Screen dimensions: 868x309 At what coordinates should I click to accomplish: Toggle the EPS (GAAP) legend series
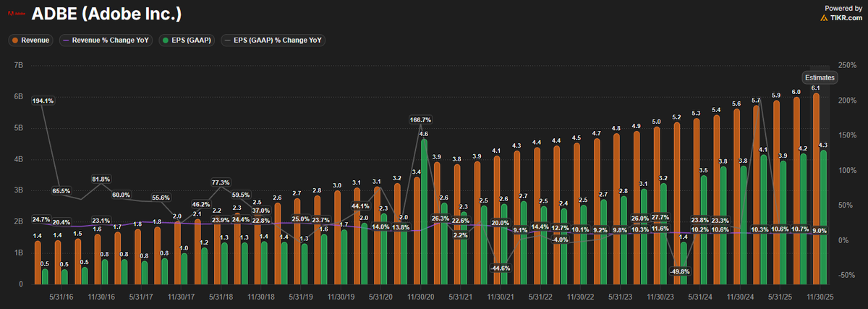coord(187,41)
